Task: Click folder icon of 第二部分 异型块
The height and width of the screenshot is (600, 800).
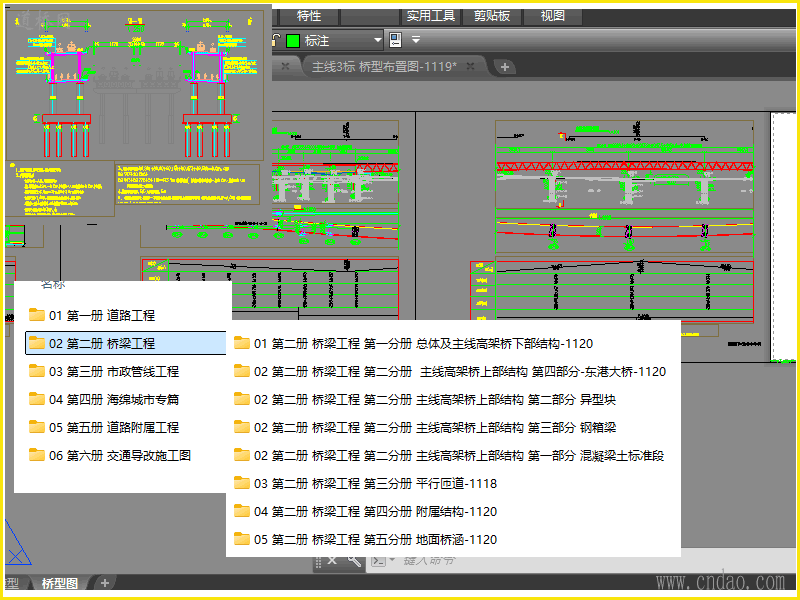Action: tap(242, 399)
